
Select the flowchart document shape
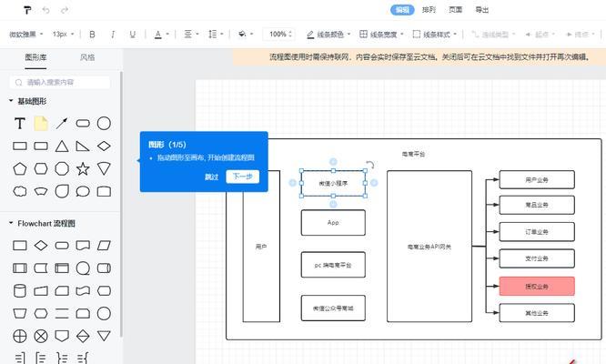tap(83, 246)
